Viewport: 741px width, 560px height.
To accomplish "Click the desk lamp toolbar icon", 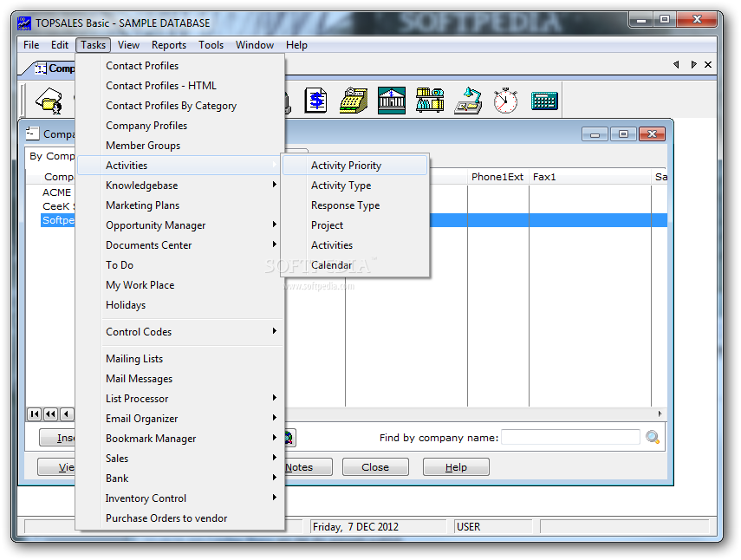I will coord(468,101).
